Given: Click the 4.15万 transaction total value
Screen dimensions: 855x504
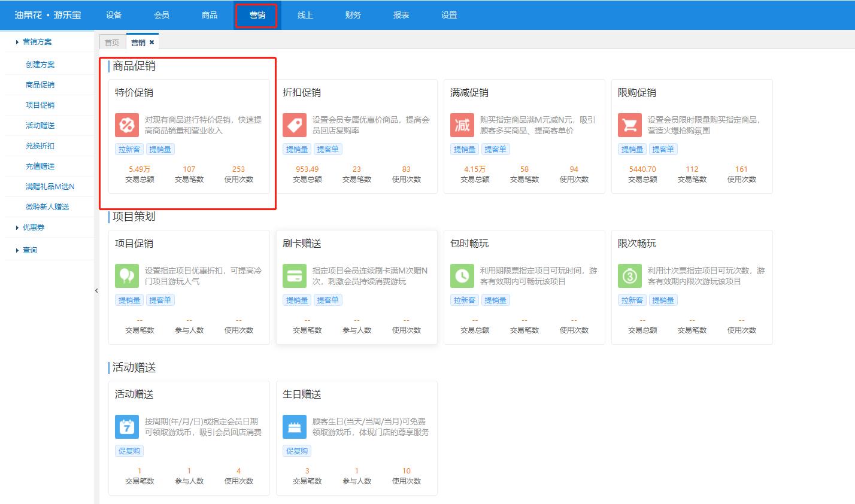Looking at the screenshot, I should pyautogui.click(x=475, y=169).
